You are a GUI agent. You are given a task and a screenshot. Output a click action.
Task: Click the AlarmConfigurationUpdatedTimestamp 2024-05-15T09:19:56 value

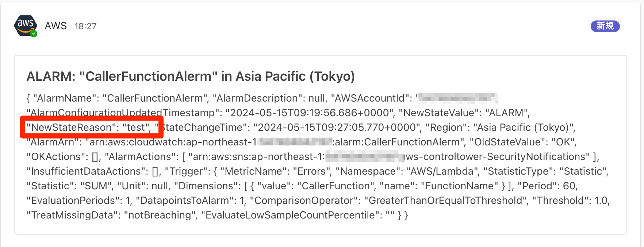tap(310, 113)
